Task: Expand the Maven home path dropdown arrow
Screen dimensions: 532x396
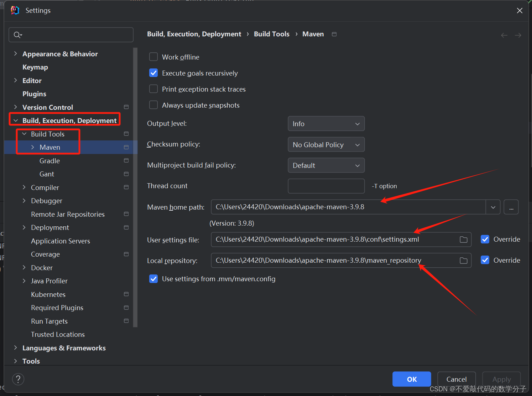Action: pos(493,207)
